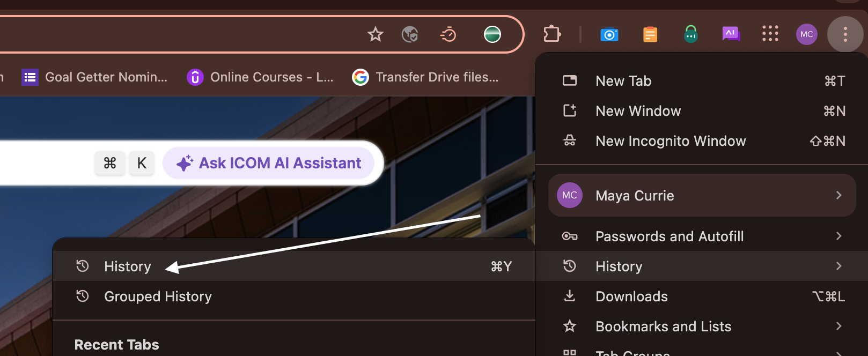Viewport: 868px width, 356px height.
Task: Click the MC profile avatar in the toolbar
Action: tap(807, 34)
